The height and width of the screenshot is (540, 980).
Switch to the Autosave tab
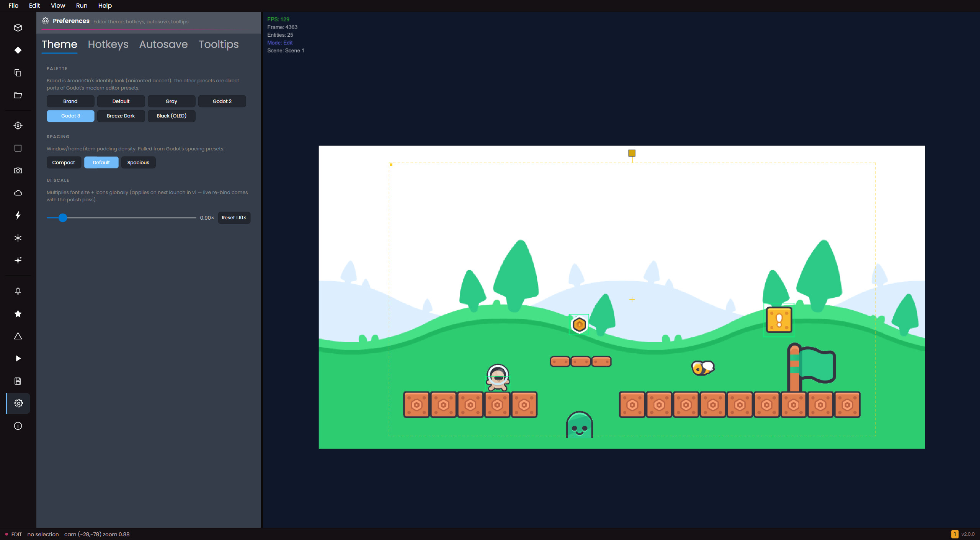point(163,44)
